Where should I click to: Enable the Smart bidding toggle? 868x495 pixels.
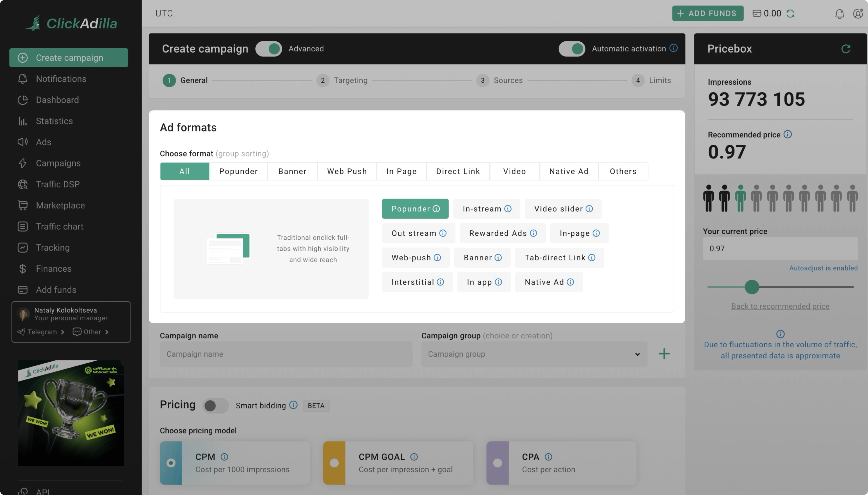(215, 406)
